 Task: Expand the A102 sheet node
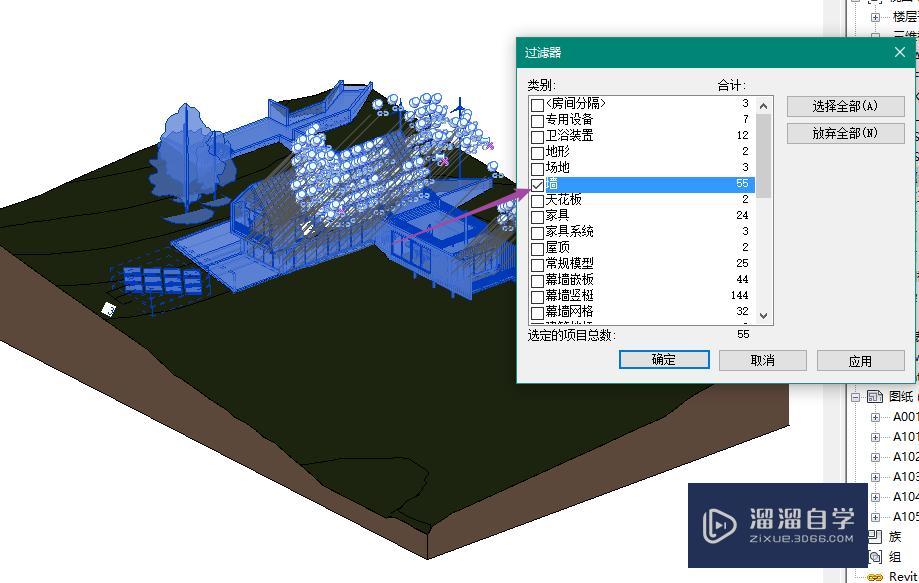pos(875,457)
